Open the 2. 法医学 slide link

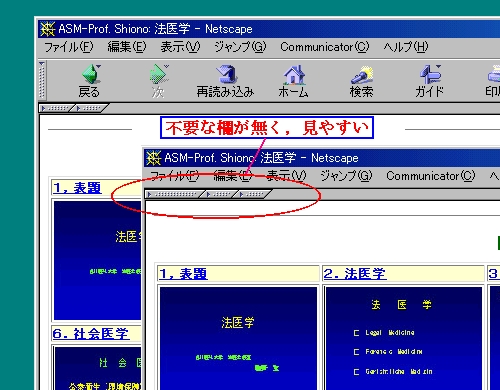coord(355,274)
